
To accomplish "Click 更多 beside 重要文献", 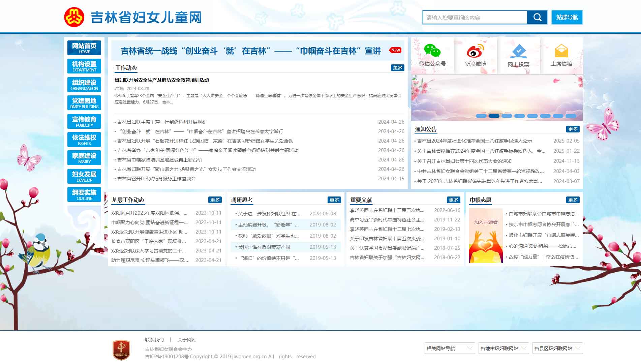I will click(x=453, y=200).
